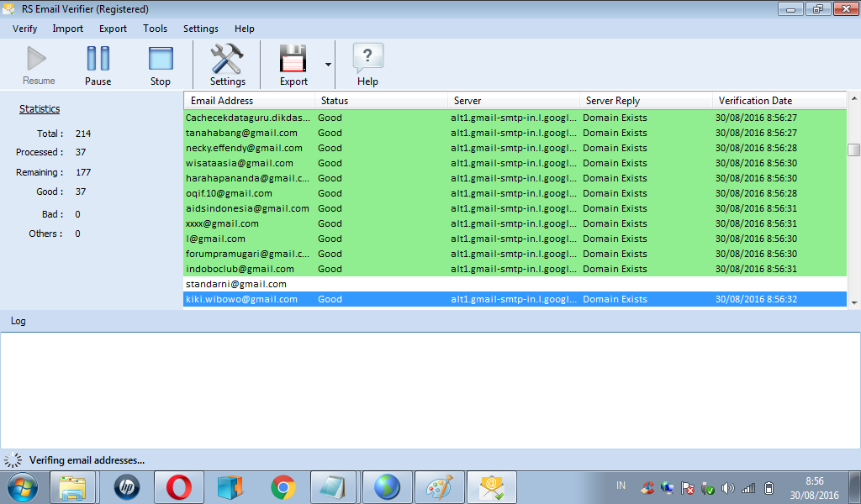Open HP application in taskbar
861x504 pixels.
(127, 487)
